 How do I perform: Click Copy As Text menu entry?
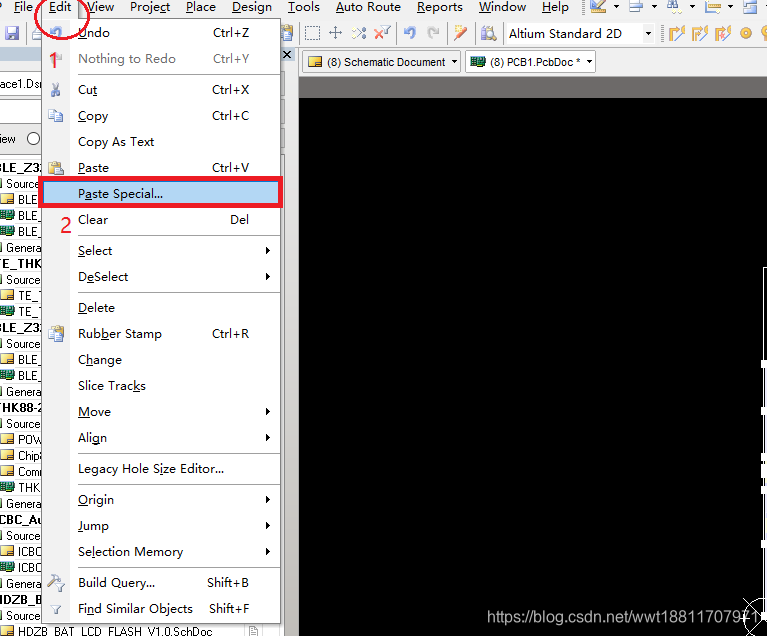116,142
